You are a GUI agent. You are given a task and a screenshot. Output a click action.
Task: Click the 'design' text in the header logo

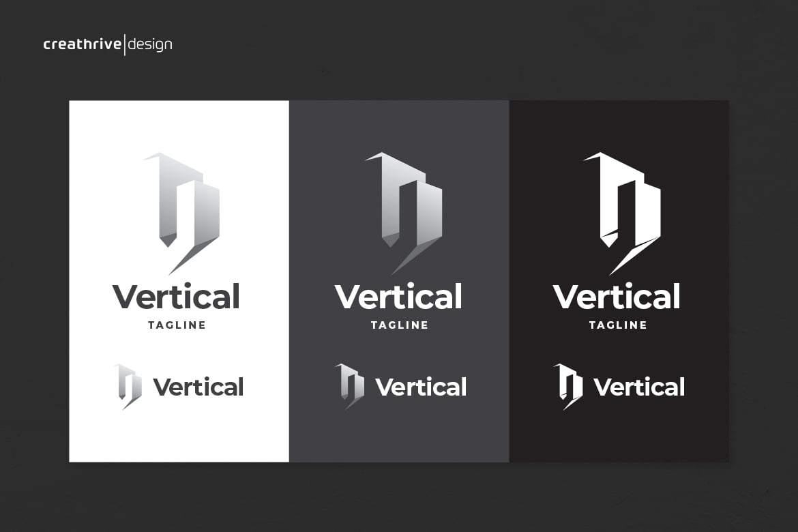point(150,45)
